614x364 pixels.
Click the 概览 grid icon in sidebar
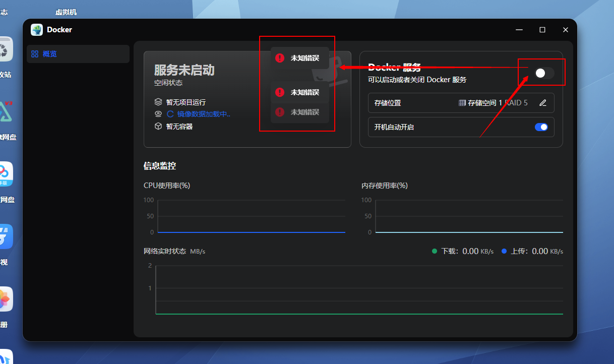point(35,54)
